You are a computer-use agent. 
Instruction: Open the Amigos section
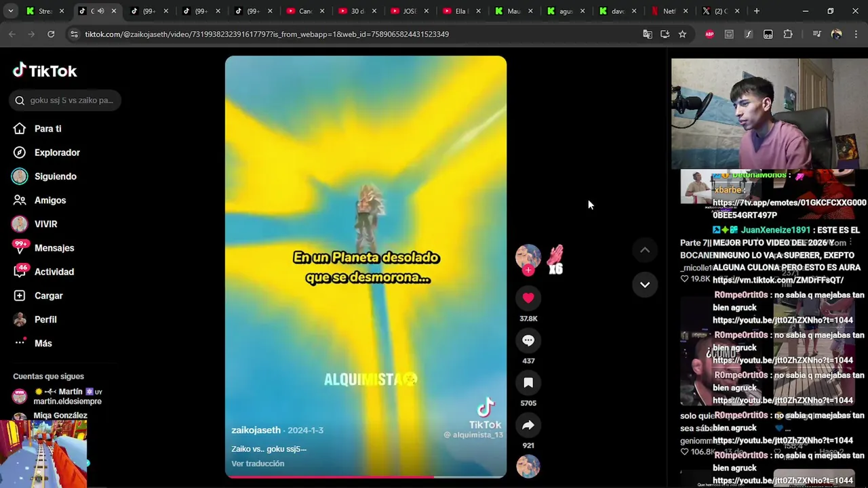click(50, 200)
